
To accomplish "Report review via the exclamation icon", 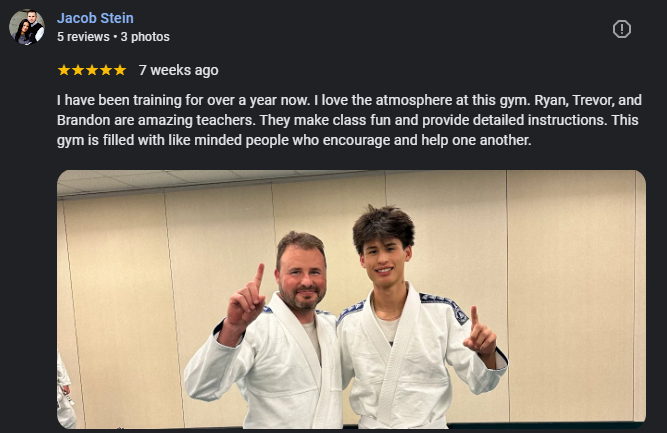I will 621,29.
